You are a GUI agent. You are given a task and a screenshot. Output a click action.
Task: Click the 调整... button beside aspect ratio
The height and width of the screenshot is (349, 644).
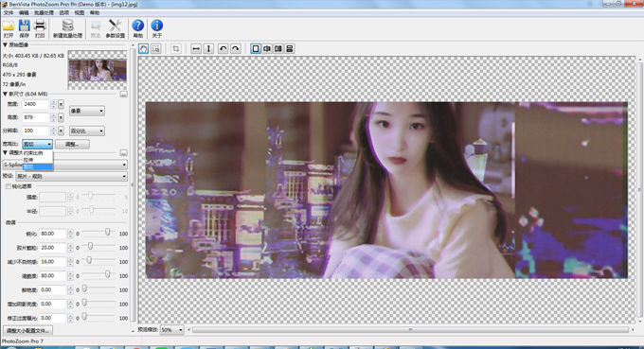[72, 144]
